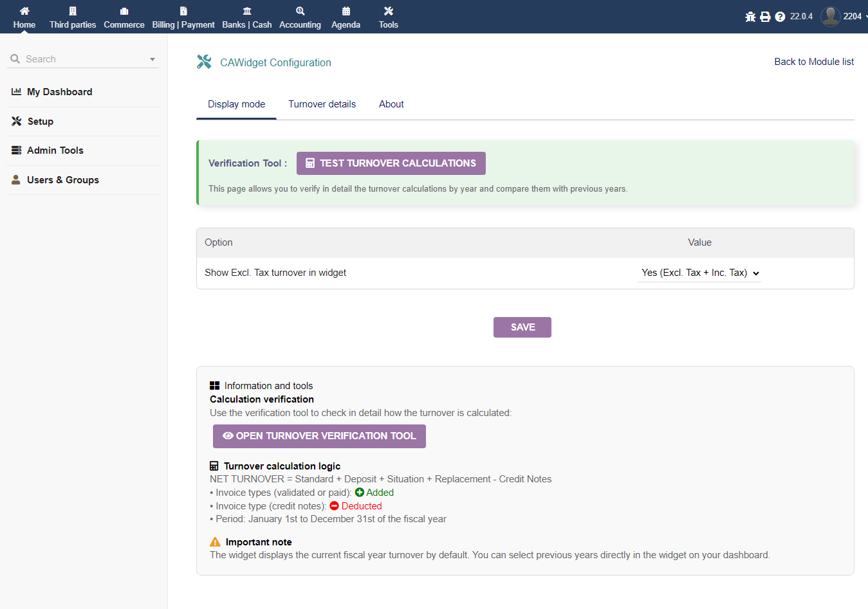Expand the Excl. Tax turnover dropdown

point(699,273)
